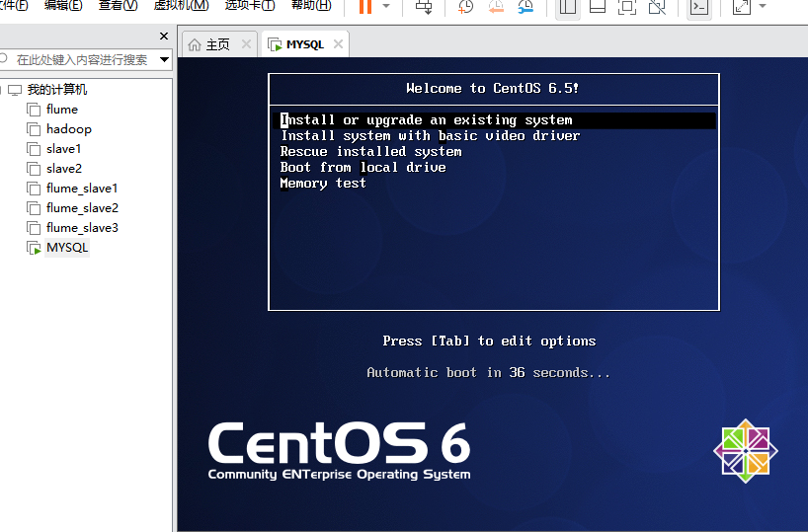Click the slave2 VM icon in library

[34, 169]
